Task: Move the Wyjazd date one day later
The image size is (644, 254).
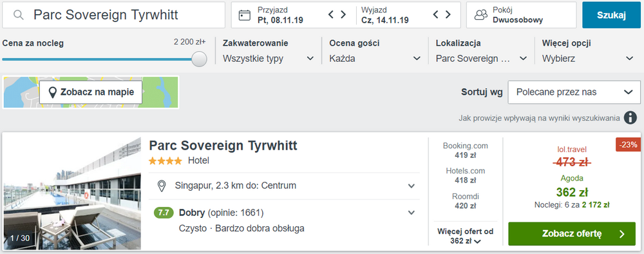Action: coord(448,15)
